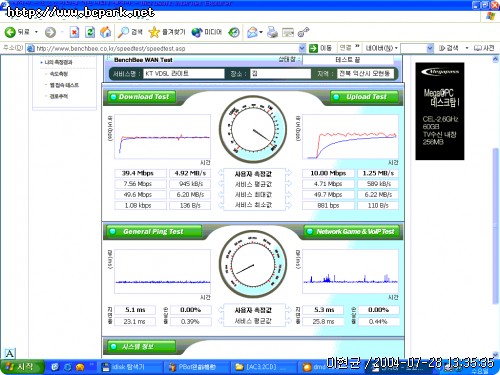This screenshot has width=500, height=375.
Task: Open the MegaPC desktop advertisement banner
Action: click(x=440, y=111)
